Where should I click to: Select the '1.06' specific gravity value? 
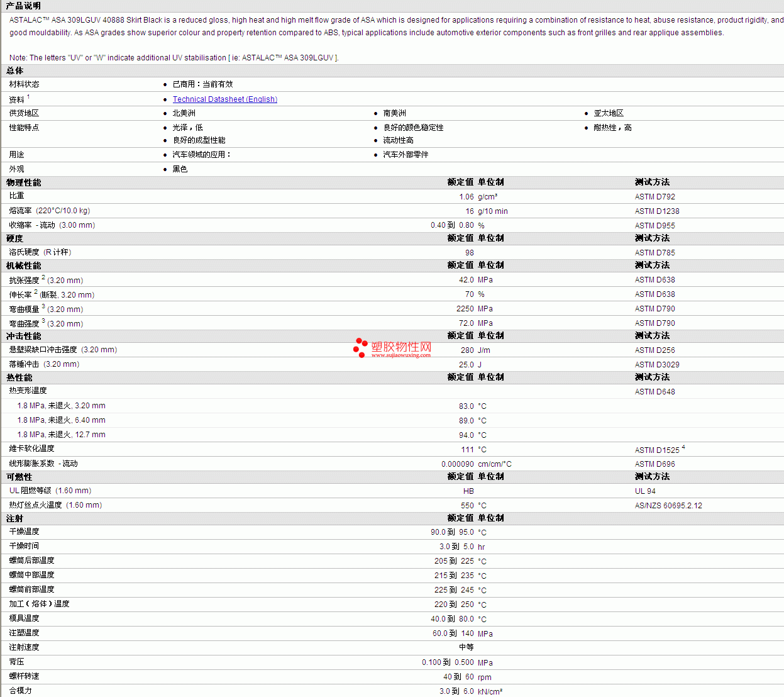pos(467,197)
